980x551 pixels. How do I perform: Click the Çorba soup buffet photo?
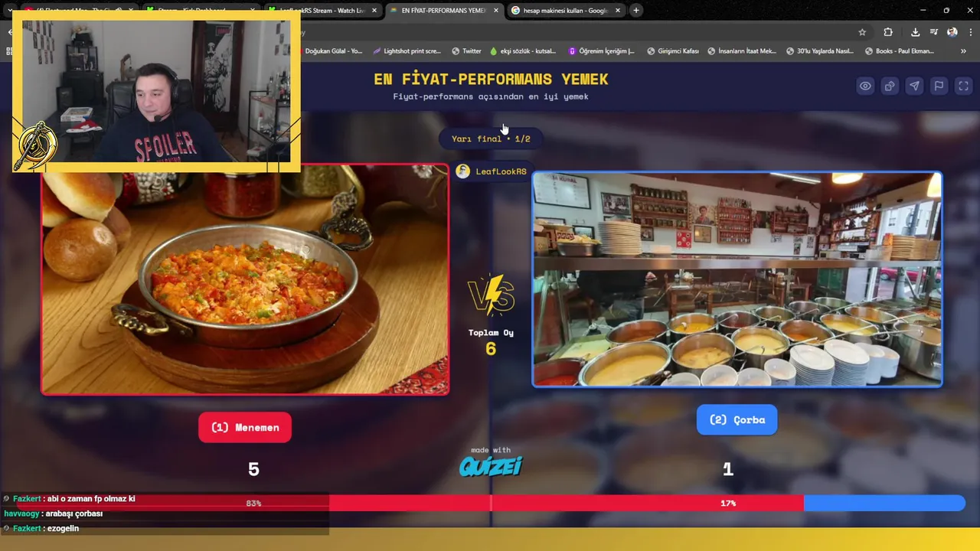coord(737,279)
